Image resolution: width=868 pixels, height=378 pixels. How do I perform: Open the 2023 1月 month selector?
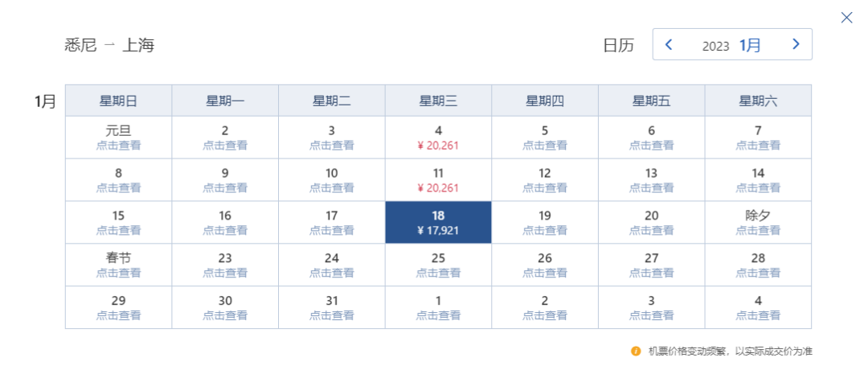pos(731,46)
